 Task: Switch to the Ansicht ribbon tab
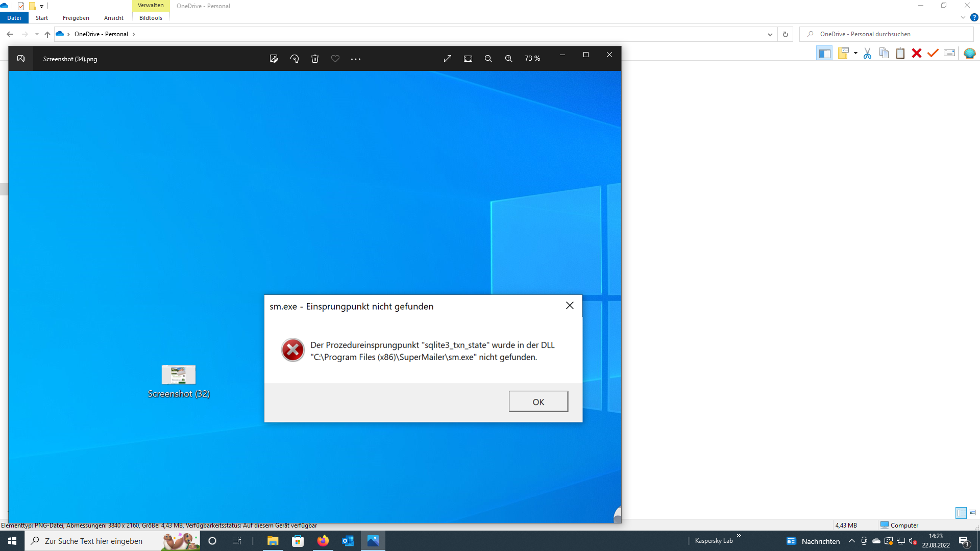click(114, 18)
